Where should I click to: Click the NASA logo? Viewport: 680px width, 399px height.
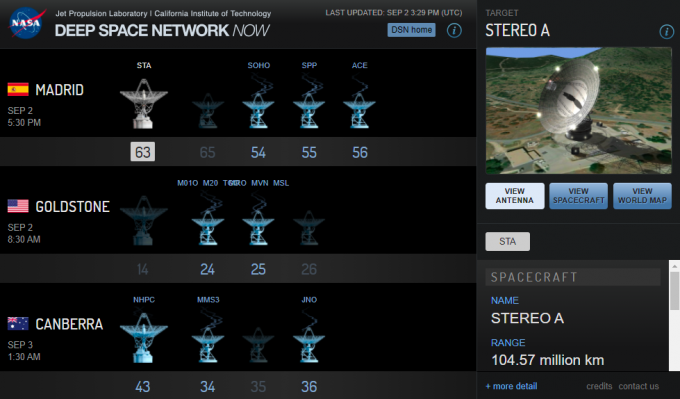(26, 23)
